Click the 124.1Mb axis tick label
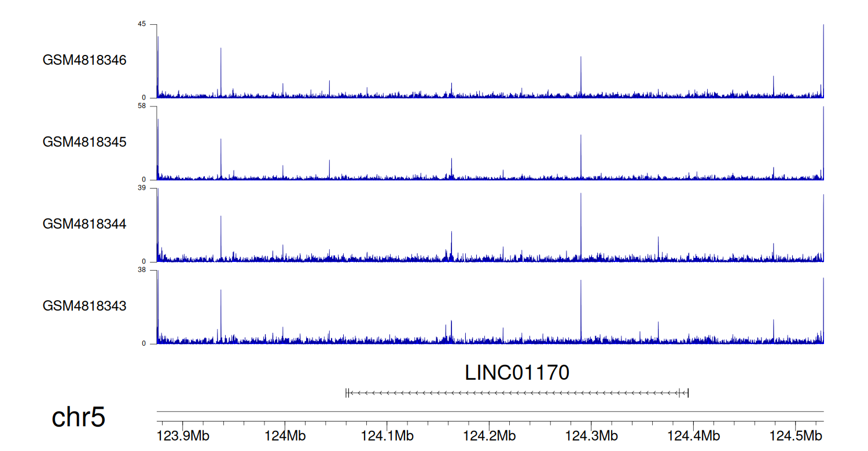The height and width of the screenshot is (451, 868). pos(387,435)
